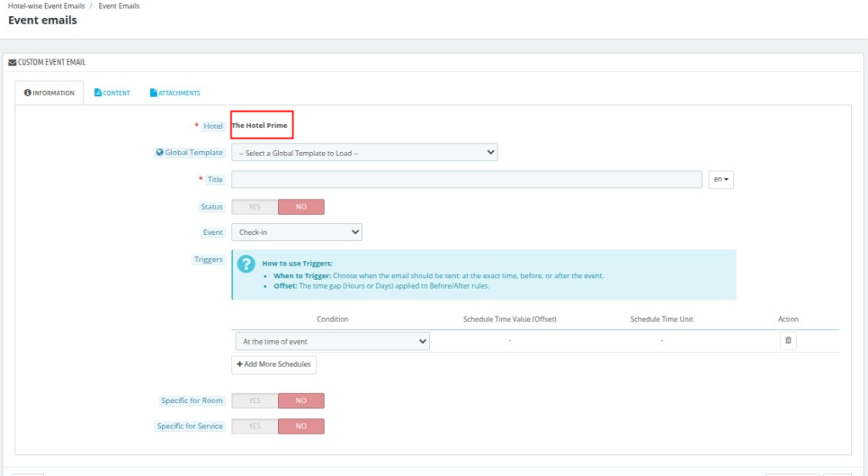This screenshot has width=868, height=476.
Task: Click the info icon on the Information tab
Action: (x=28, y=92)
